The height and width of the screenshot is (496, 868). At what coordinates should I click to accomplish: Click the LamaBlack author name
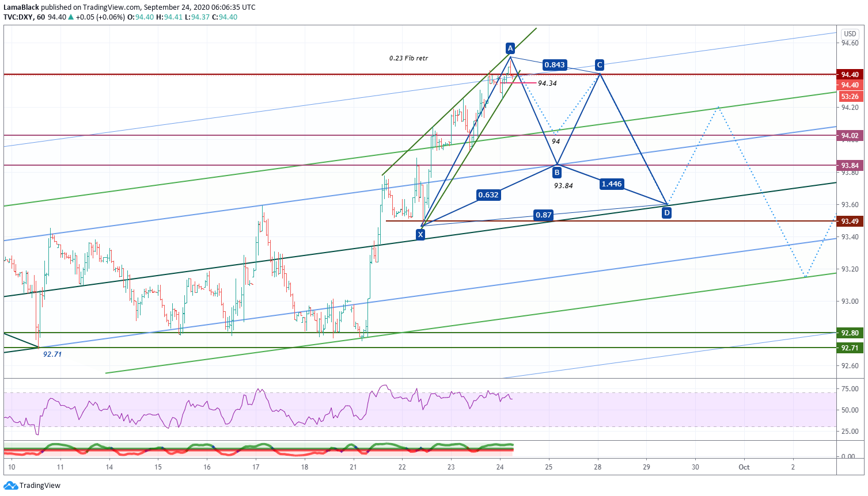click(x=21, y=7)
